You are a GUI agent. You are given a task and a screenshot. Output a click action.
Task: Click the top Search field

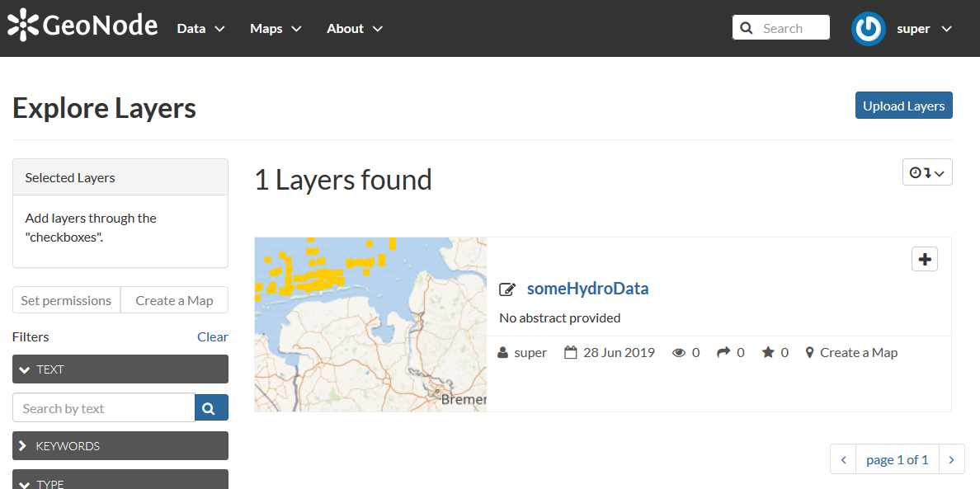pos(781,27)
